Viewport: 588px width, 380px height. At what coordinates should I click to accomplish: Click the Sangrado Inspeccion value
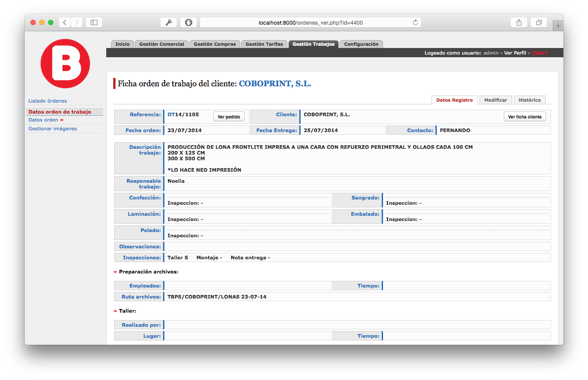click(x=404, y=203)
